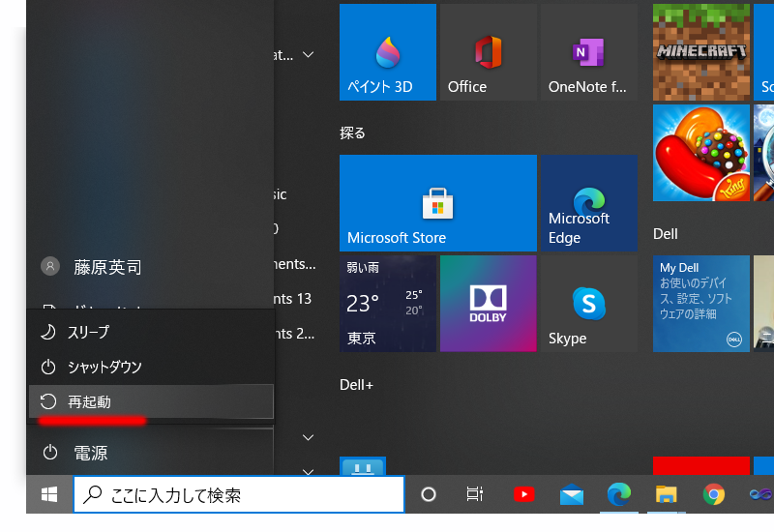The height and width of the screenshot is (532, 774).
Task: Open the My Dell tile
Action: [x=700, y=304]
